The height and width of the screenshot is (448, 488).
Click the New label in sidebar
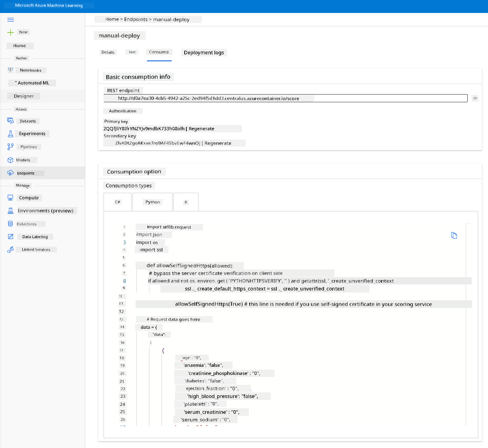click(x=24, y=32)
